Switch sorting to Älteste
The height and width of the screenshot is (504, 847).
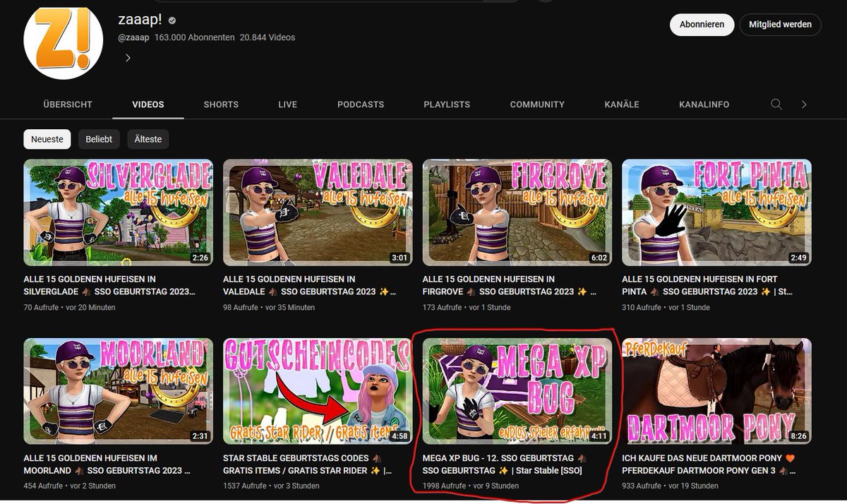148,139
